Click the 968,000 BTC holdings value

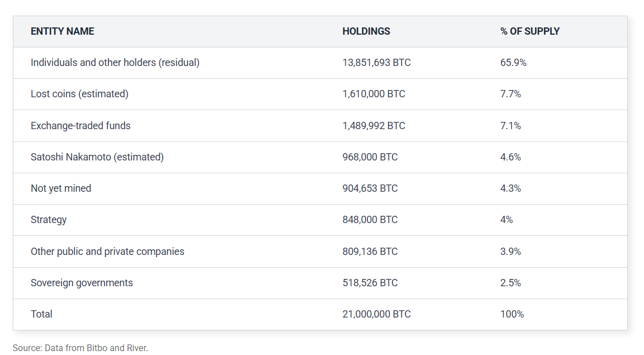click(x=370, y=157)
